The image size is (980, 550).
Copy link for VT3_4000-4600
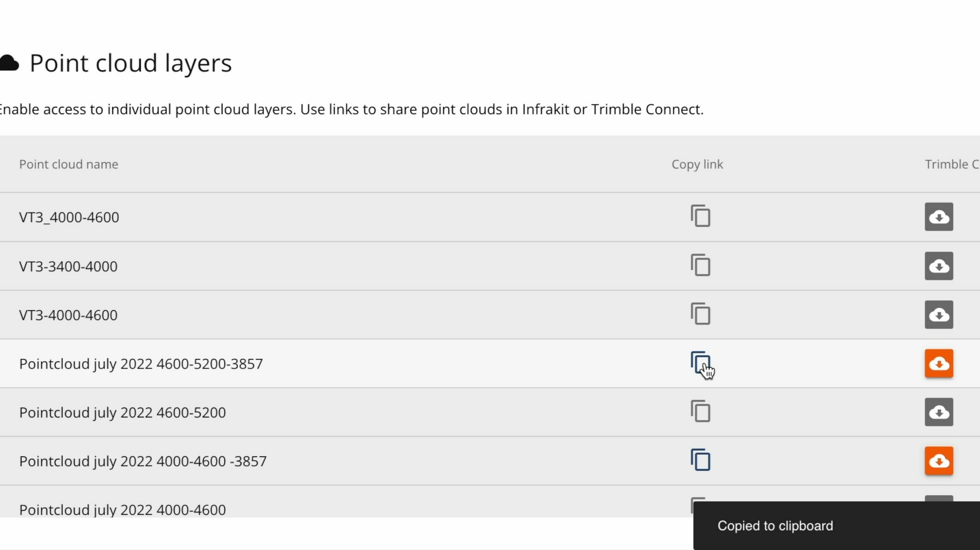700,216
